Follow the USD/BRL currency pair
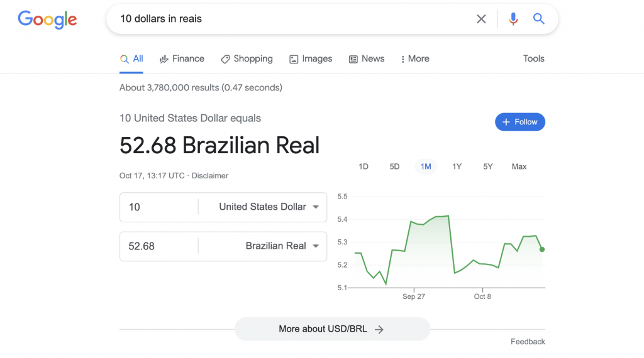Viewport: 644px width, 358px height. [520, 122]
